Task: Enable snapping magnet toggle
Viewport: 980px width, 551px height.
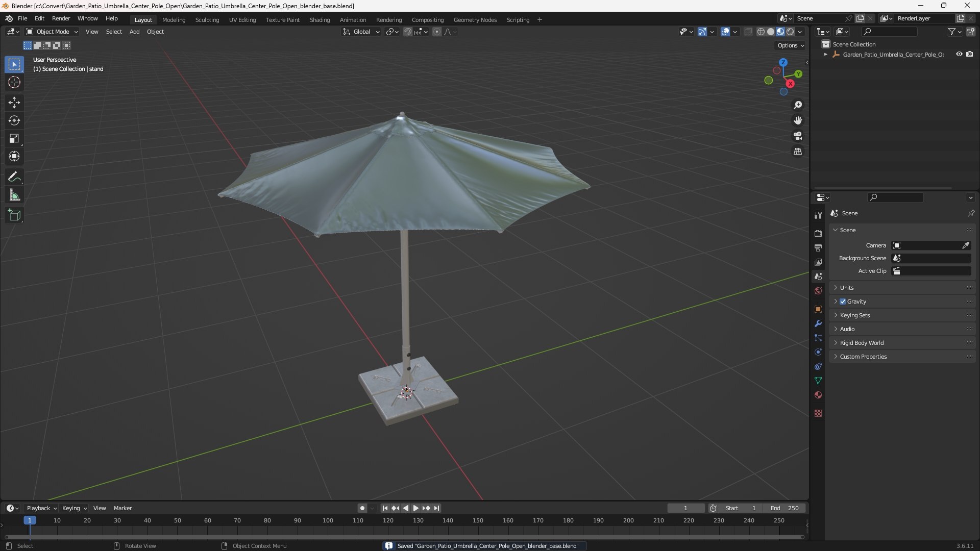Action: (x=408, y=32)
